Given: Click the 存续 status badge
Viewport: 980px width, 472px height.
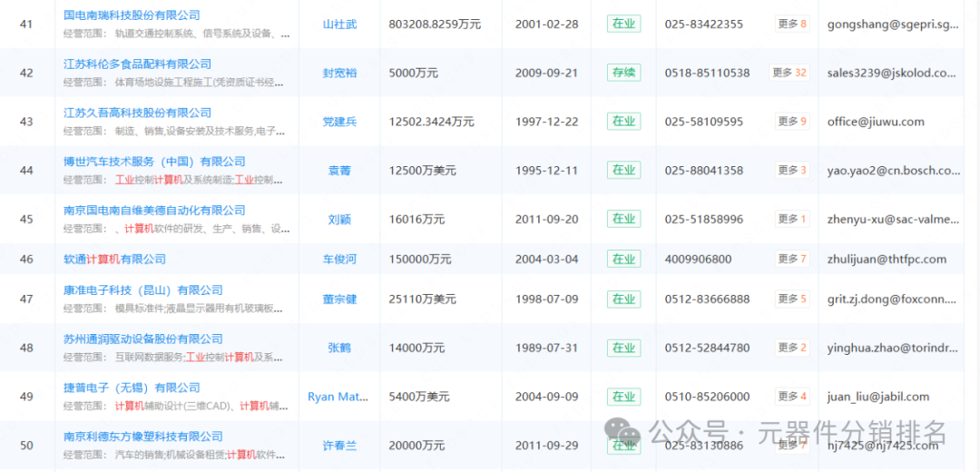Looking at the screenshot, I should [x=623, y=73].
